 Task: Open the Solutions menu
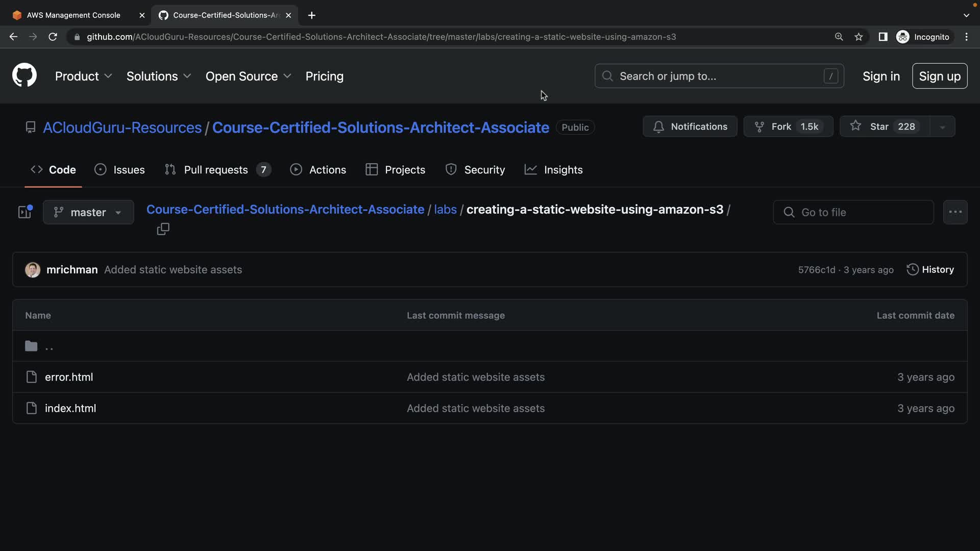coord(158,76)
